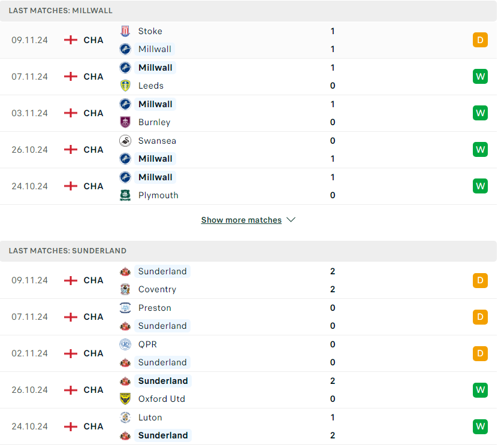Image resolution: width=504 pixels, height=445 pixels.
Task: Click the QPR club crest icon
Action: (x=125, y=344)
